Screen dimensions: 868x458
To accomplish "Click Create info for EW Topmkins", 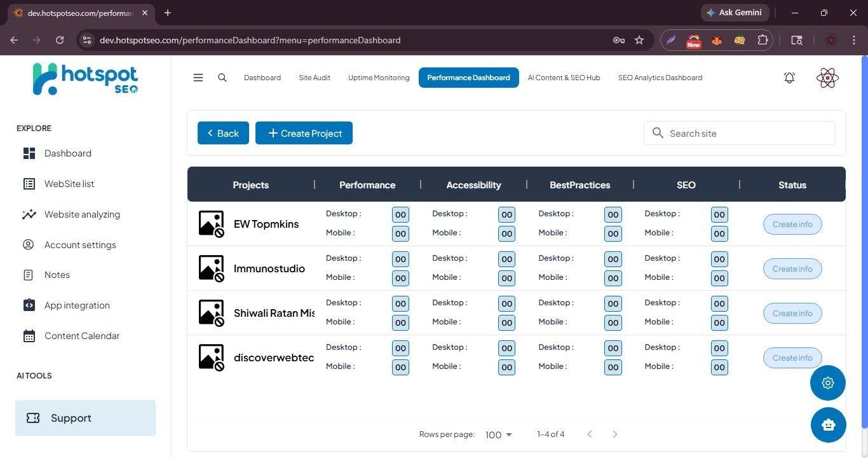I will [792, 224].
